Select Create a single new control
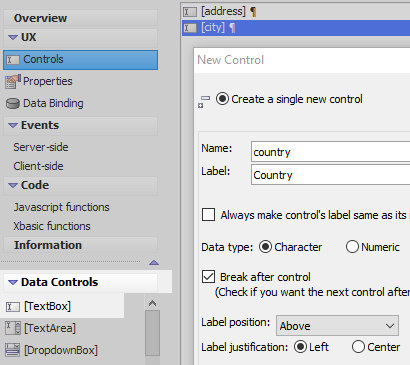This screenshot has width=410, height=365. 222,99
